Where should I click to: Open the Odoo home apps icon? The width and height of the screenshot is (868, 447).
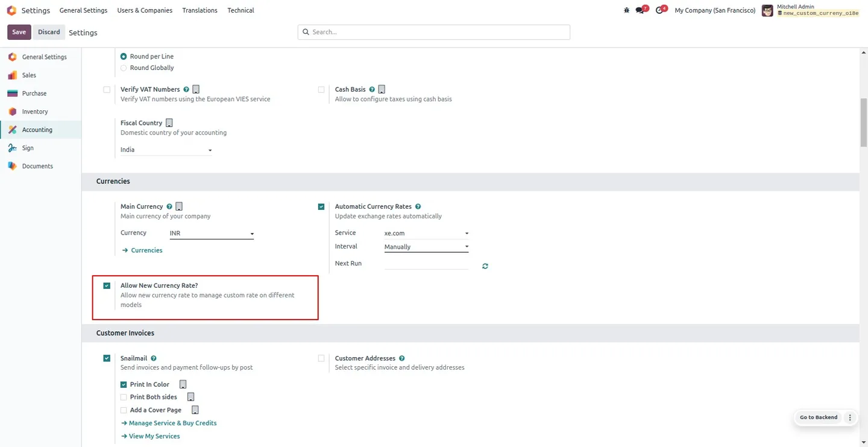click(x=11, y=10)
